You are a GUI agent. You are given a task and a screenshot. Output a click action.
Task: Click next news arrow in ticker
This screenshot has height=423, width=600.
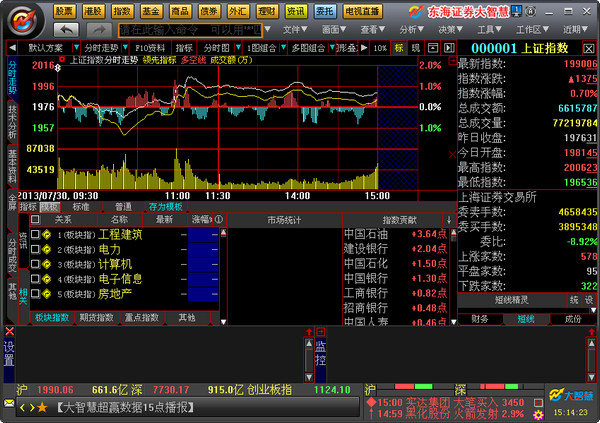tap(32, 408)
